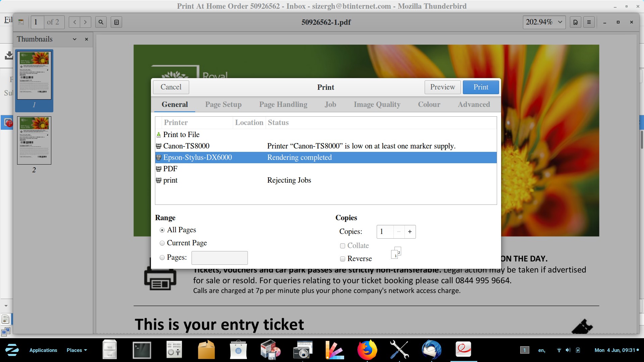
Task: Increase copies with the plus stepper
Action: coord(410,232)
